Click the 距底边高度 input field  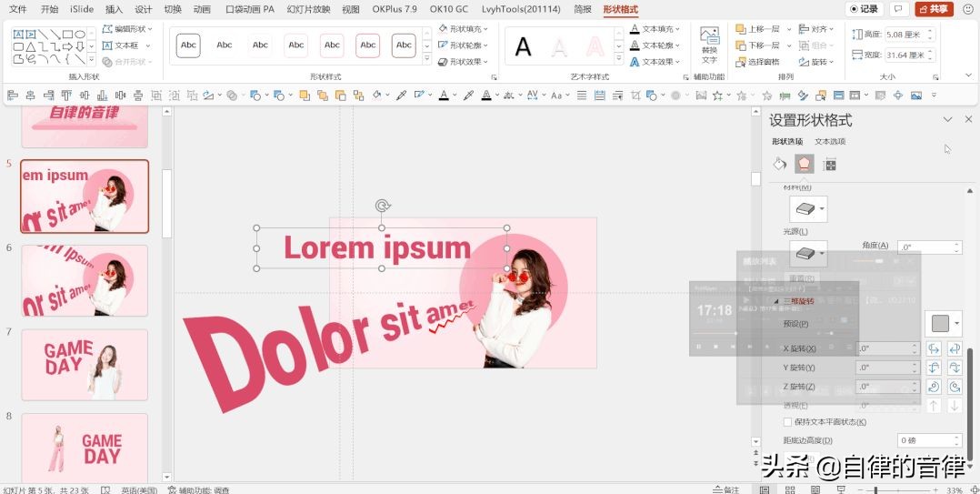click(x=929, y=440)
